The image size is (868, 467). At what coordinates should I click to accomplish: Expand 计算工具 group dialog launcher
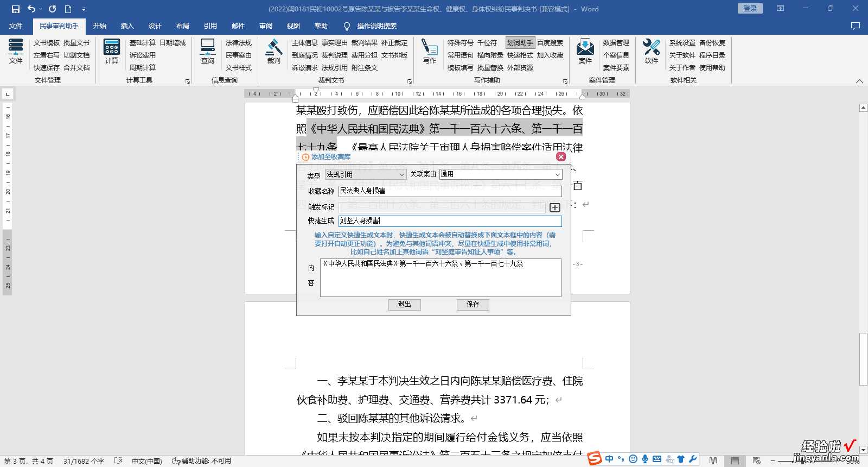[188, 81]
